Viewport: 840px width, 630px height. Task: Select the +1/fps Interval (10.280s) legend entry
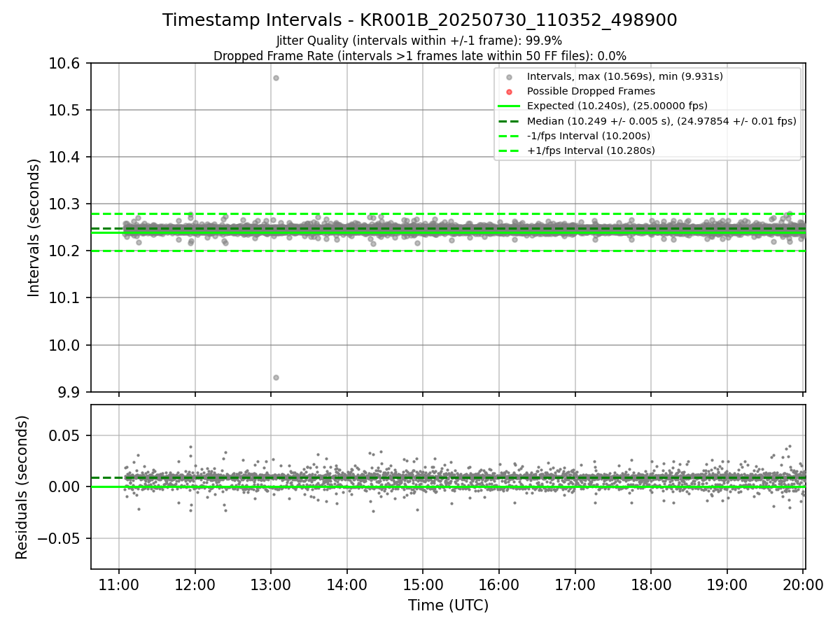590,150
